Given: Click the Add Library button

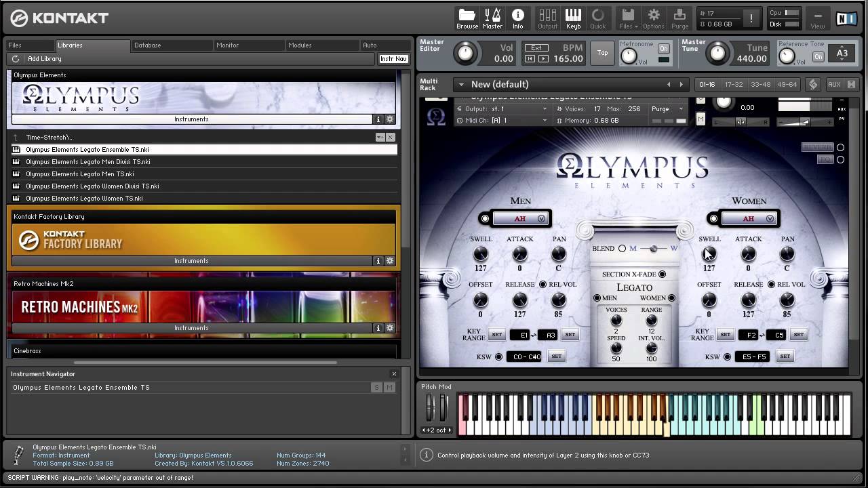Looking at the screenshot, I should (x=44, y=59).
